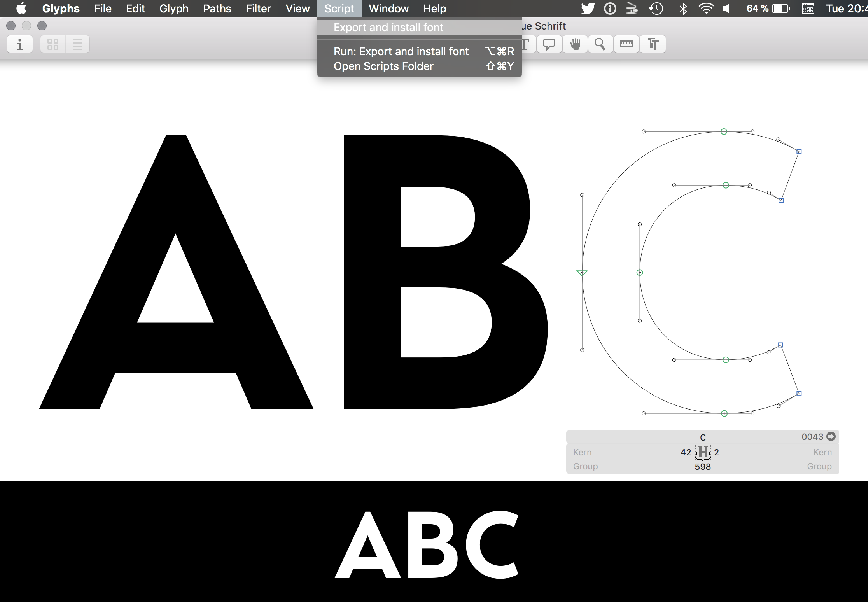The width and height of the screenshot is (868, 602).
Task: Click the glyph width value 598
Action: [x=703, y=467]
